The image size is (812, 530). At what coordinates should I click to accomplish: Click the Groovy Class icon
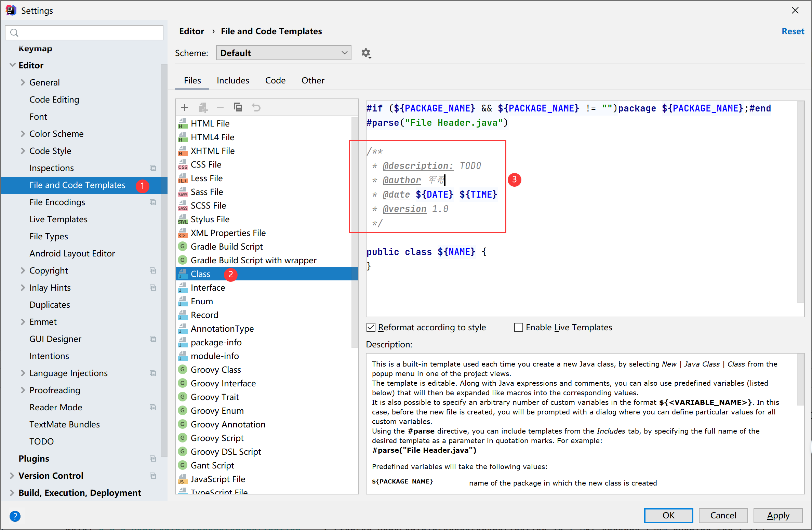click(x=183, y=369)
